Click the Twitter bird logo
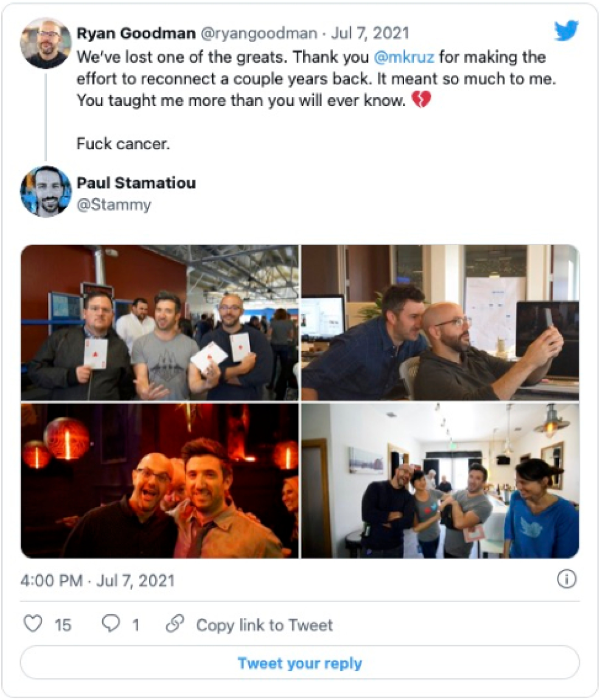This screenshot has width=600, height=700. click(x=566, y=30)
